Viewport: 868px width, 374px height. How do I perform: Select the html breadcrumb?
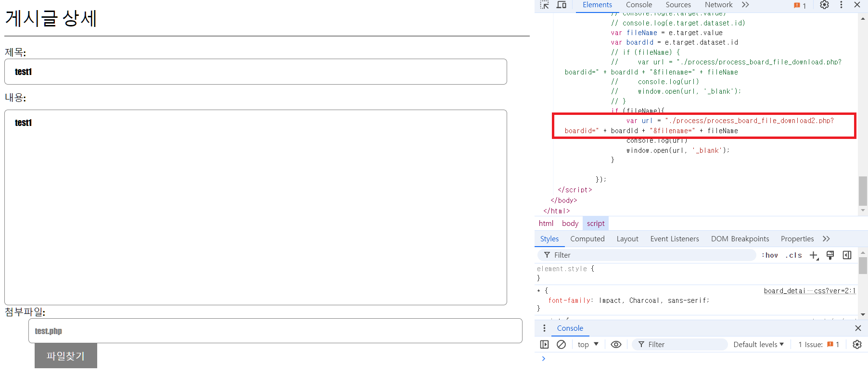tap(546, 224)
